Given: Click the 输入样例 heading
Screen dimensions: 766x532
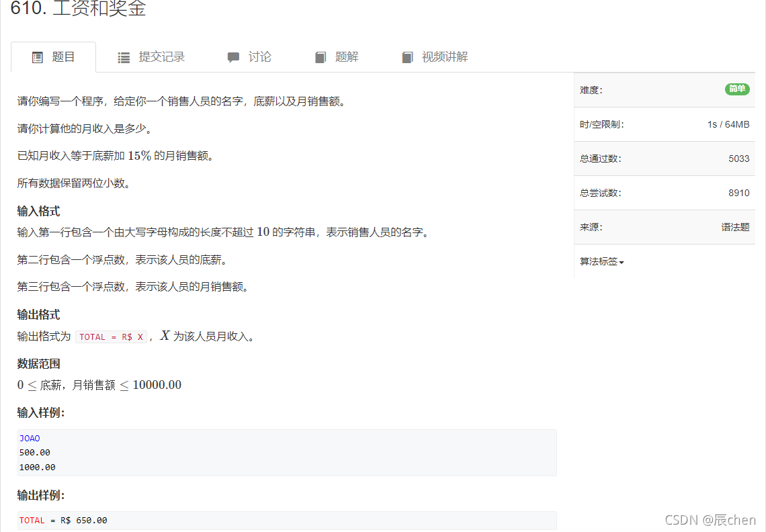Looking at the screenshot, I should pos(41,413).
